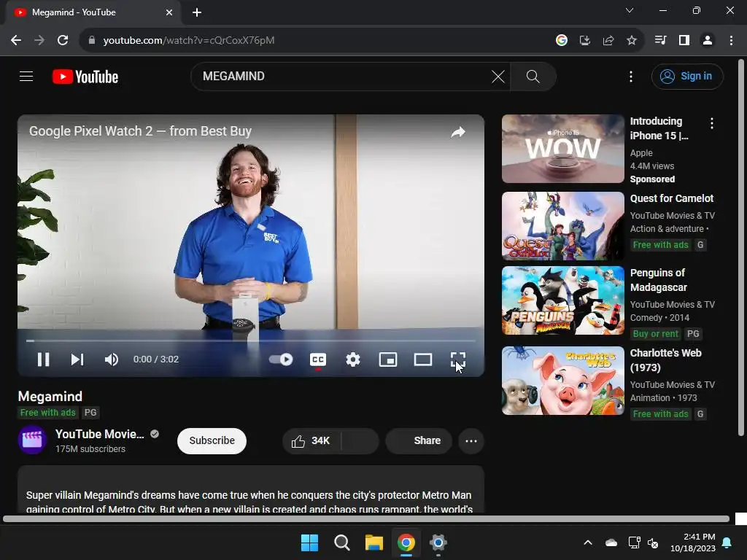Viewport: 747px width, 560px height.
Task: Open media controls in Chrome toolbar
Action: pos(661,41)
